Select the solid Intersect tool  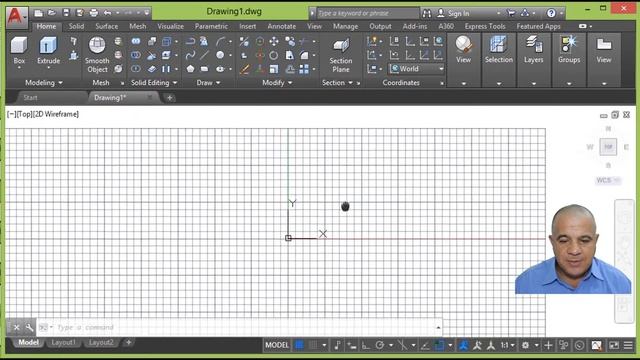pos(136,69)
